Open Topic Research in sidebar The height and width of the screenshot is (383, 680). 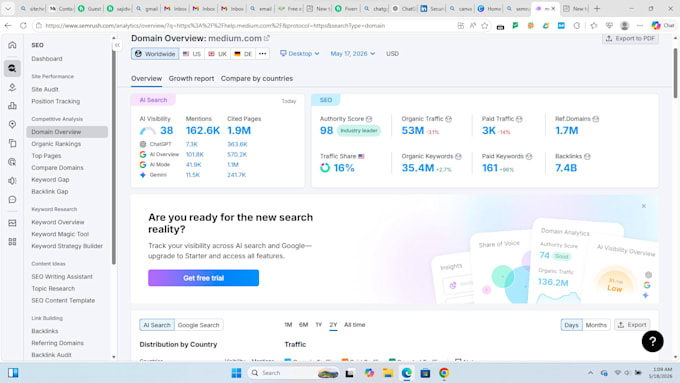53,289
